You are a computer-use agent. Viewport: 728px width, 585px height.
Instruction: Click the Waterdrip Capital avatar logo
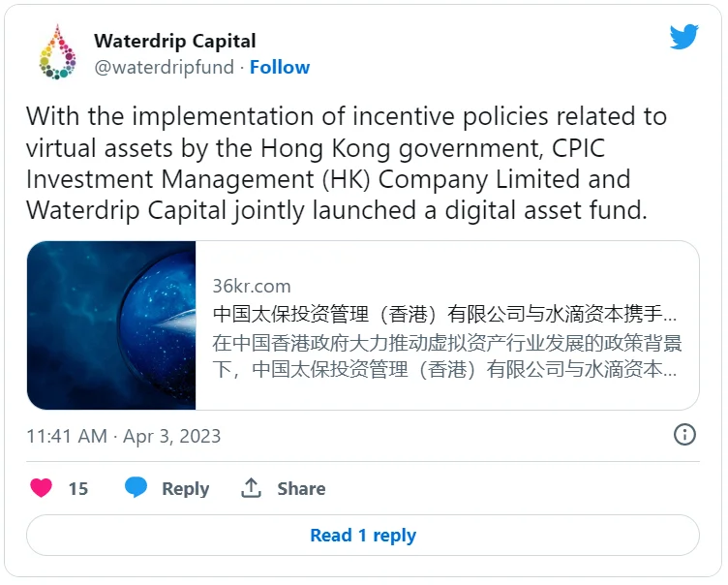[57, 53]
